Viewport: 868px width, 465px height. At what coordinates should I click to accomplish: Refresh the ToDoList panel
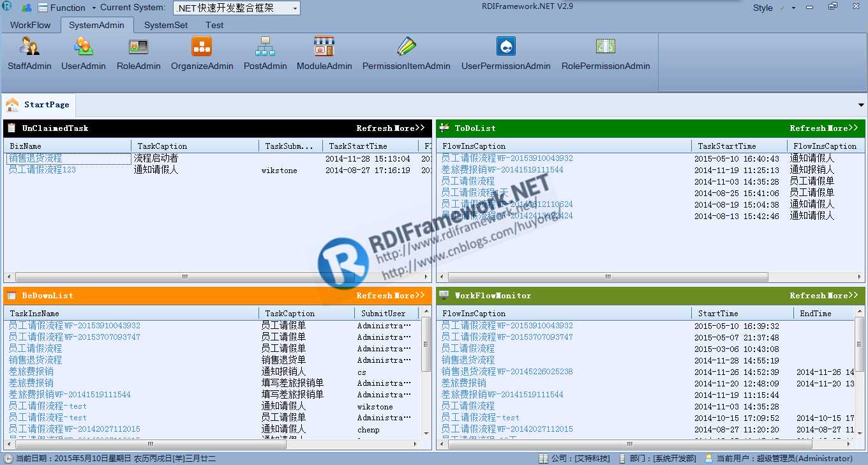(x=808, y=128)
